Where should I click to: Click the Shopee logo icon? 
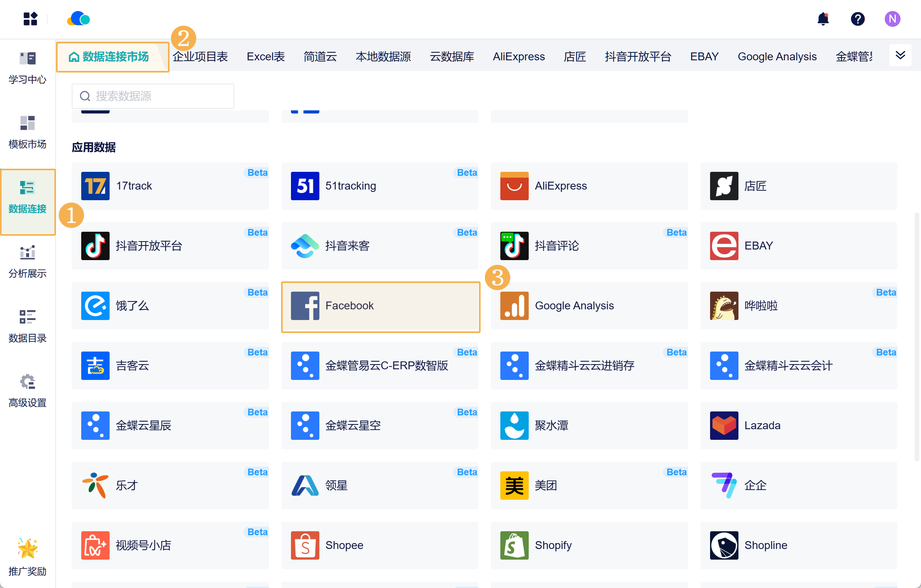[305, 545]
